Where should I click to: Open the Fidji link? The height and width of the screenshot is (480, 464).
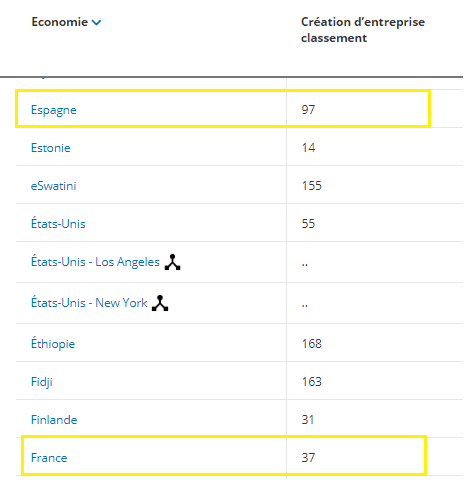(42, 382)
